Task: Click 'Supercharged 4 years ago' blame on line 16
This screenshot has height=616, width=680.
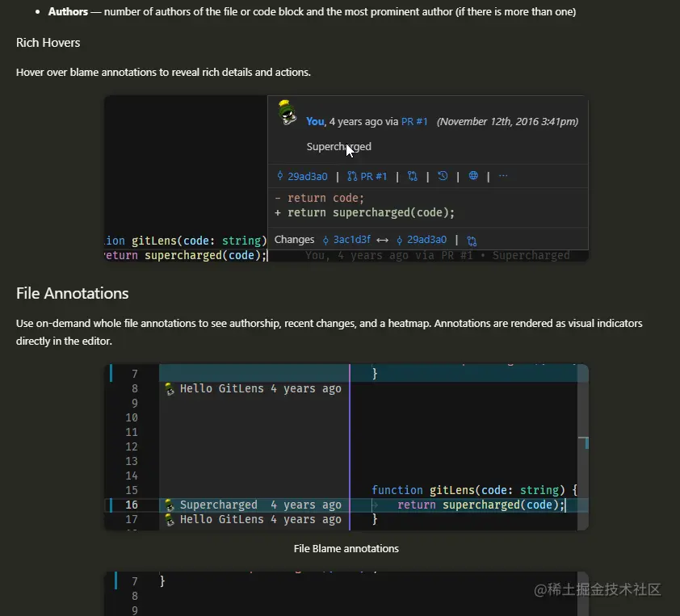Action: 260,505
